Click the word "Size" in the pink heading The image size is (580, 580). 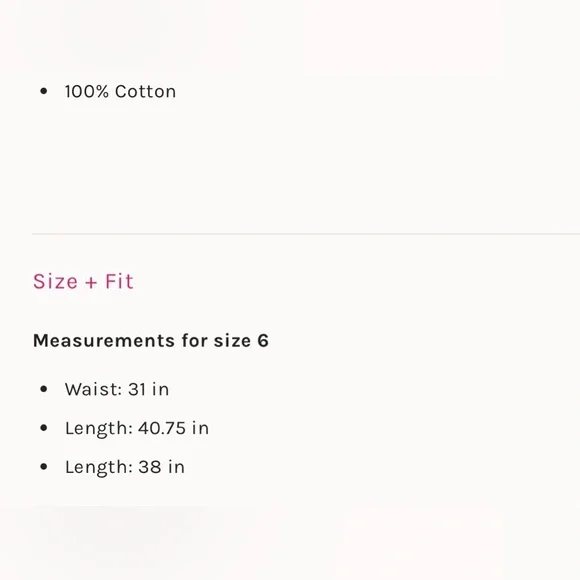(55, 281)
